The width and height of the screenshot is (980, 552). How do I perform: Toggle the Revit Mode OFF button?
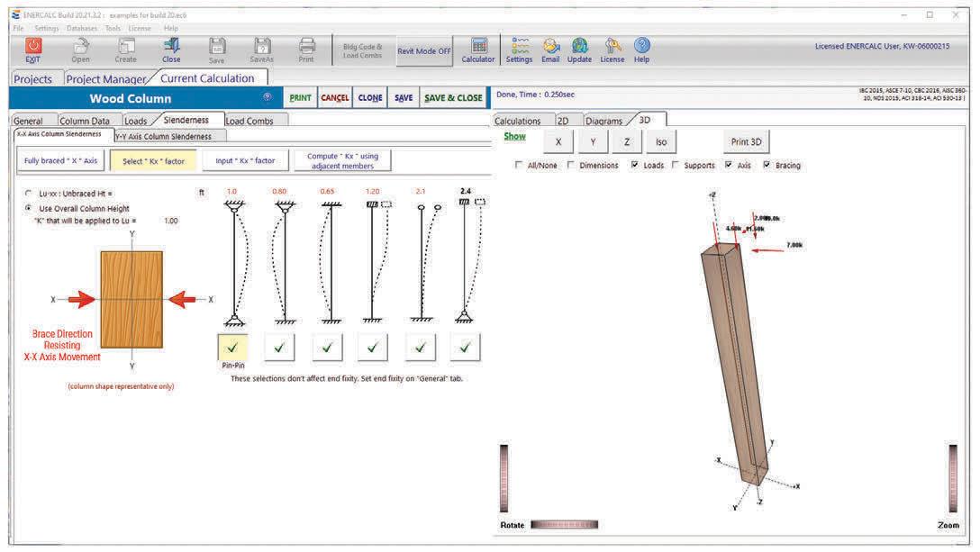point(423,51)
